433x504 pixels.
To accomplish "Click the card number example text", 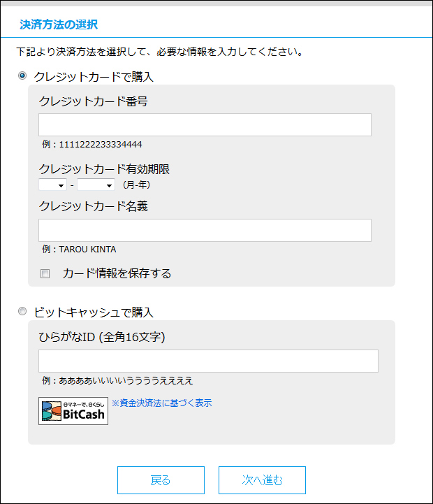I will (x=92, y=144).
